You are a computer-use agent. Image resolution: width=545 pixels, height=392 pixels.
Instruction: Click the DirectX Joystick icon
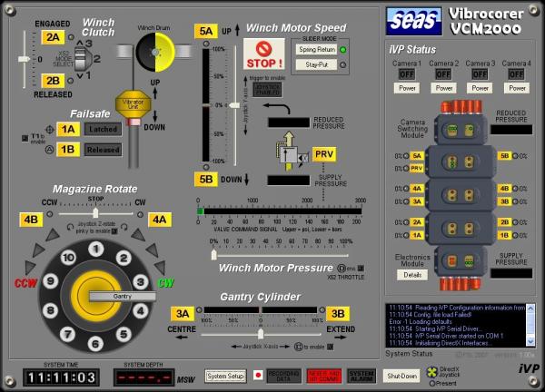(x=432, y=372)
